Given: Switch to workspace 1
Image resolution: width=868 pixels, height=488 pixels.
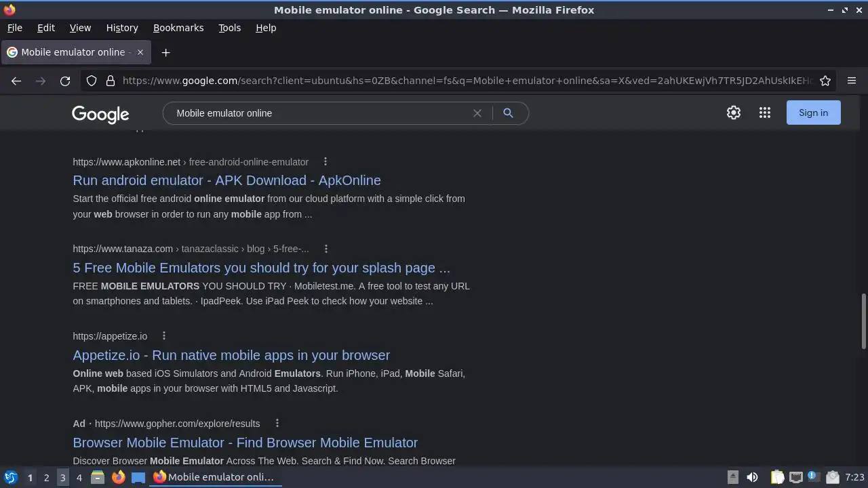Looking at the screenshot, I should pyautogui.click(x=30, y=477).
